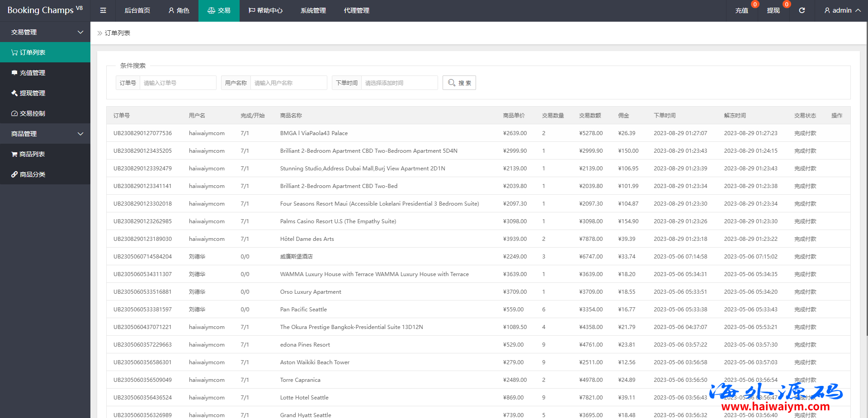
Task: Open the 系统管理 top menu
Action: 313,10
